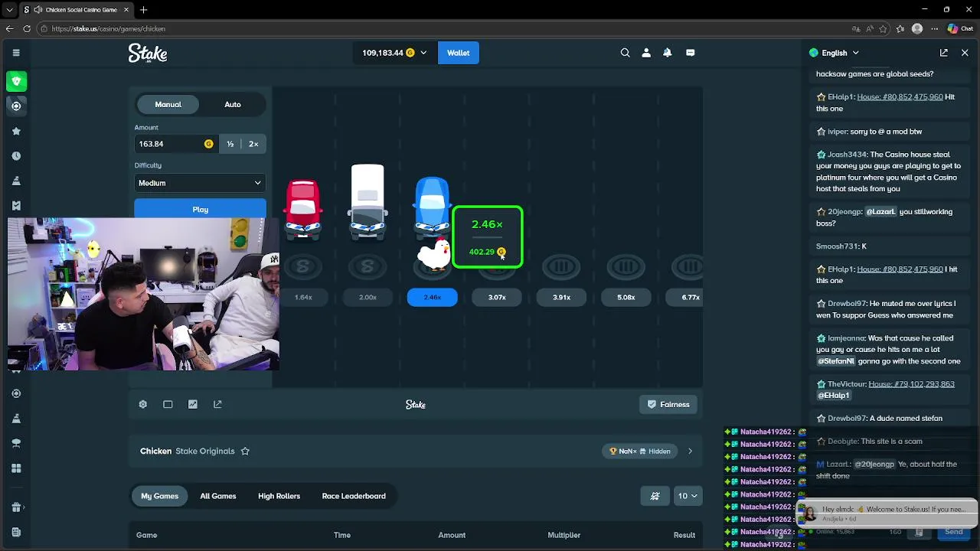Select the All Games tab

coord(218,496)
